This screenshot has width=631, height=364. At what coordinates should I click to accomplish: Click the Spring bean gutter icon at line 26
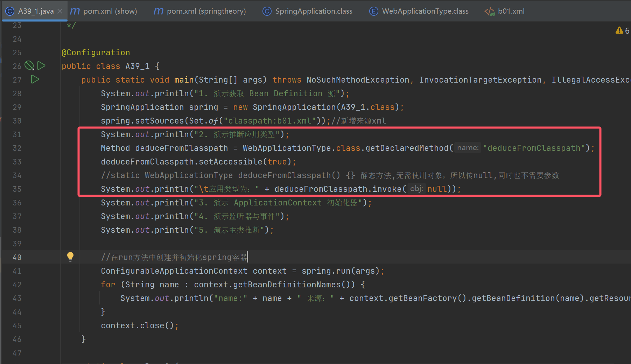[x=29, y=65]
